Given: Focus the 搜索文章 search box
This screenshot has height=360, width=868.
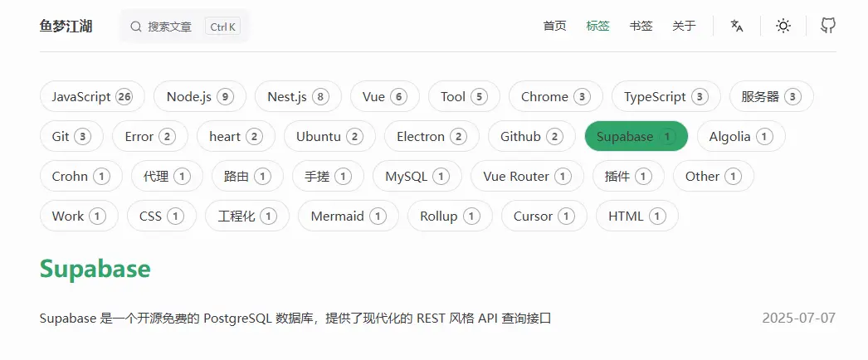Looking at the screenshot, I should [x=185, y=26].
